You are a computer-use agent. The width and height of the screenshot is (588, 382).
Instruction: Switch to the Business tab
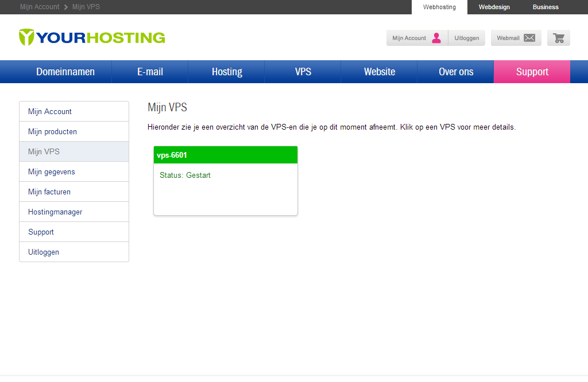tap(545, 7)
